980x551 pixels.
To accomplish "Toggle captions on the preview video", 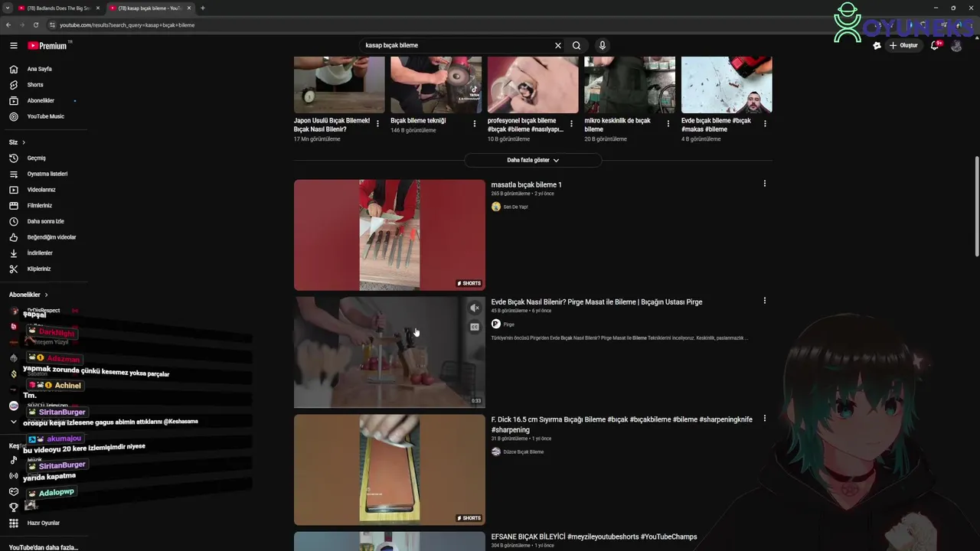I will (x=475, y=327).
